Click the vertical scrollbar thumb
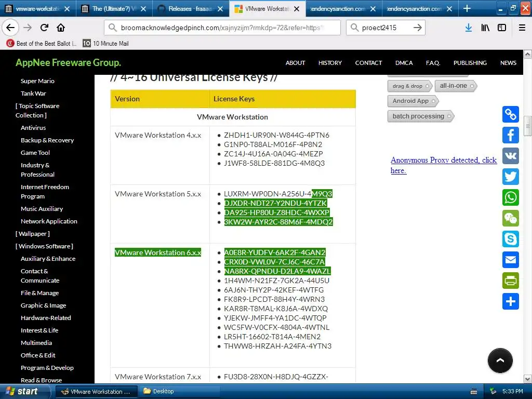This screenshot has height=399, width=532. tap(528, 126)
